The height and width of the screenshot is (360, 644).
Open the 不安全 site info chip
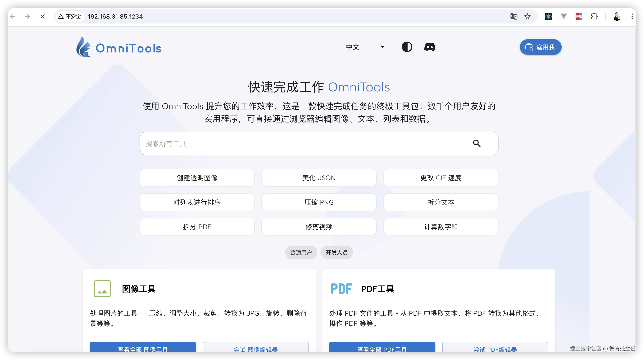pos(70,16)
